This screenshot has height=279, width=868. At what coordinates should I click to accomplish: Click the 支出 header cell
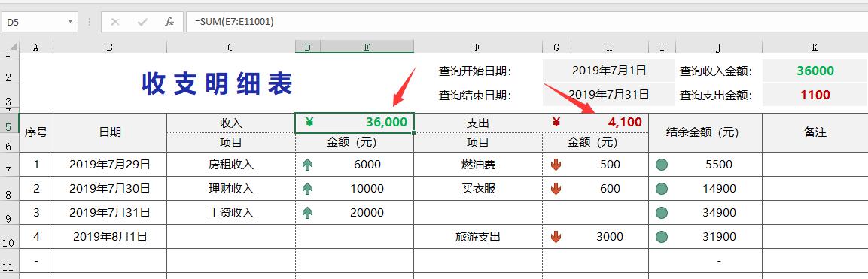[478, 123]
